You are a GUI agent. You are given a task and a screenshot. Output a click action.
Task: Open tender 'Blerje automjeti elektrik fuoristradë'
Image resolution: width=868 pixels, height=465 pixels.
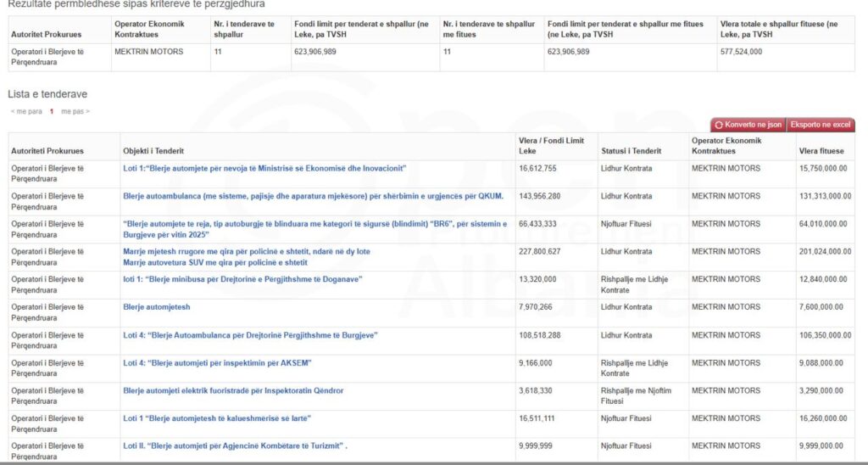(x=233, y=390)
